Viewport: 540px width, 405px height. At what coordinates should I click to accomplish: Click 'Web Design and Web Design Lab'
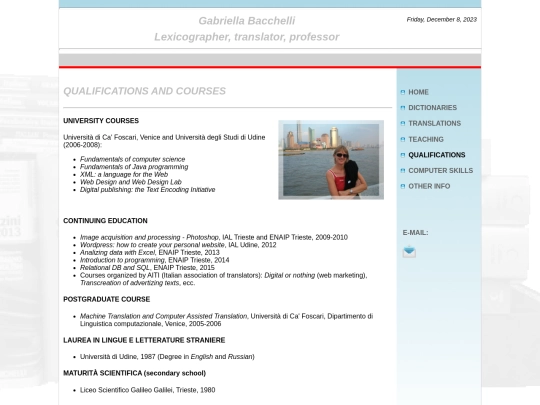(131, 182)
